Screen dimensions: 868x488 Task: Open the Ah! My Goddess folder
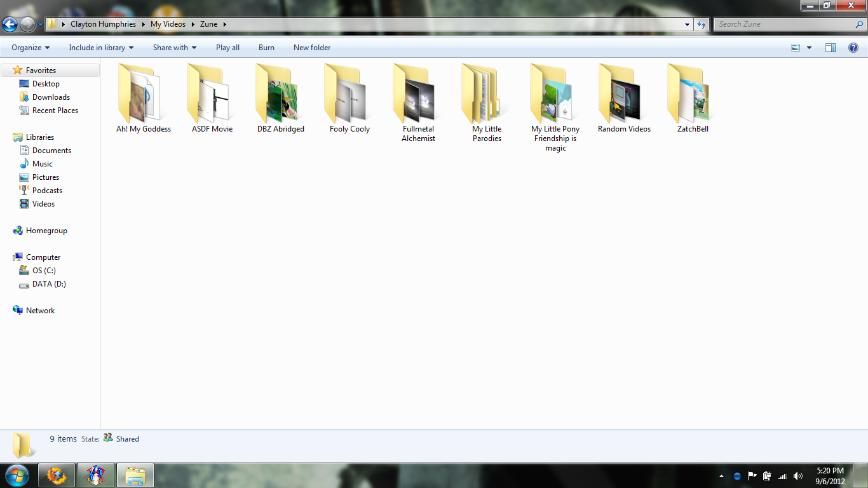tap(144, 98)
